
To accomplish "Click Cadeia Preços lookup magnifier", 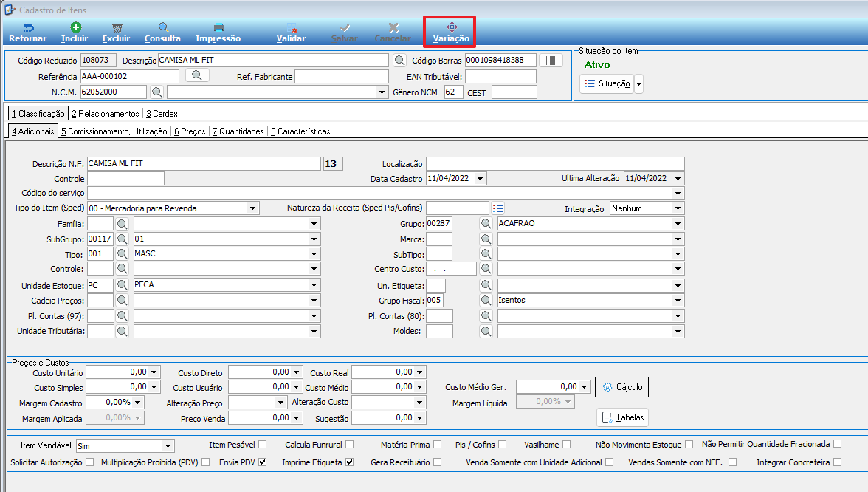I will (122, 300).
